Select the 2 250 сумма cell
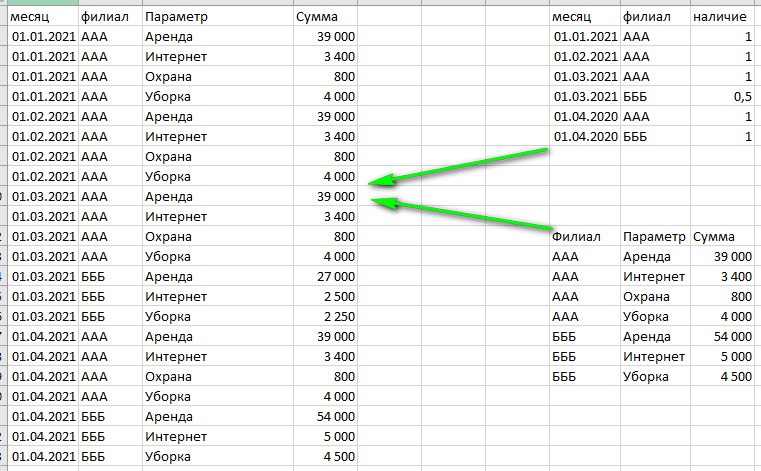Viewport: 761px width, 471px height. pos(339,317)
